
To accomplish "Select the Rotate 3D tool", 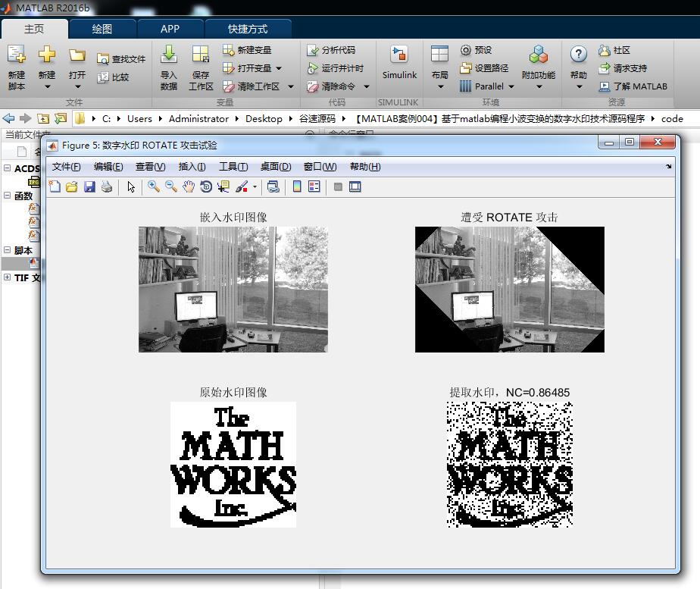I will [x=206, y=186].
